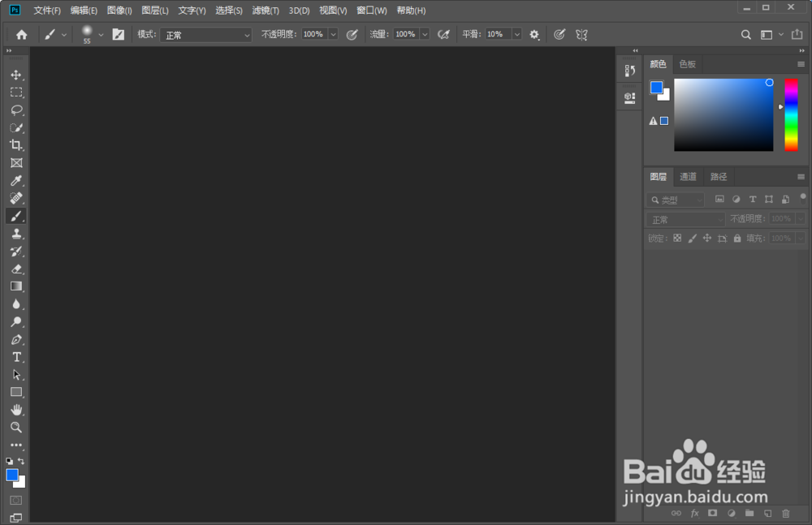The height and width of the screenshot is (525, 812).
Task: Select the Quick Selection tool
Action: coord(16,127)
